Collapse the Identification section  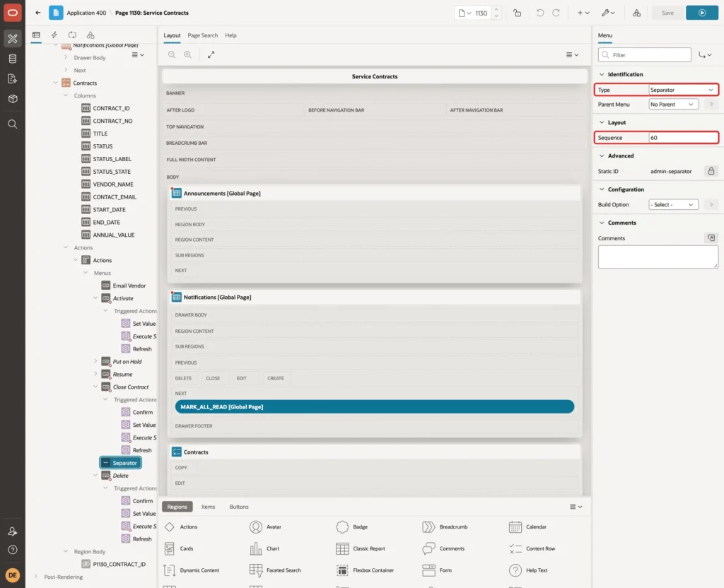coord(602,74)
